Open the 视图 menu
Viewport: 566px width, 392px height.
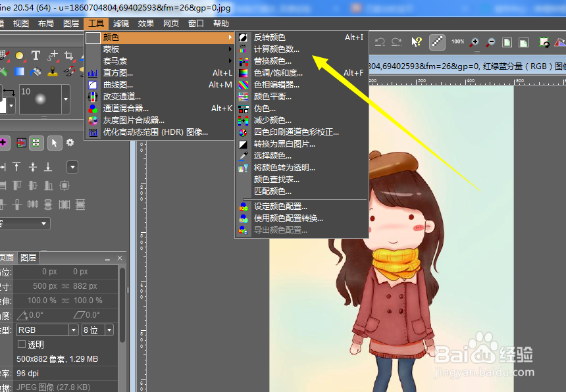21,24
